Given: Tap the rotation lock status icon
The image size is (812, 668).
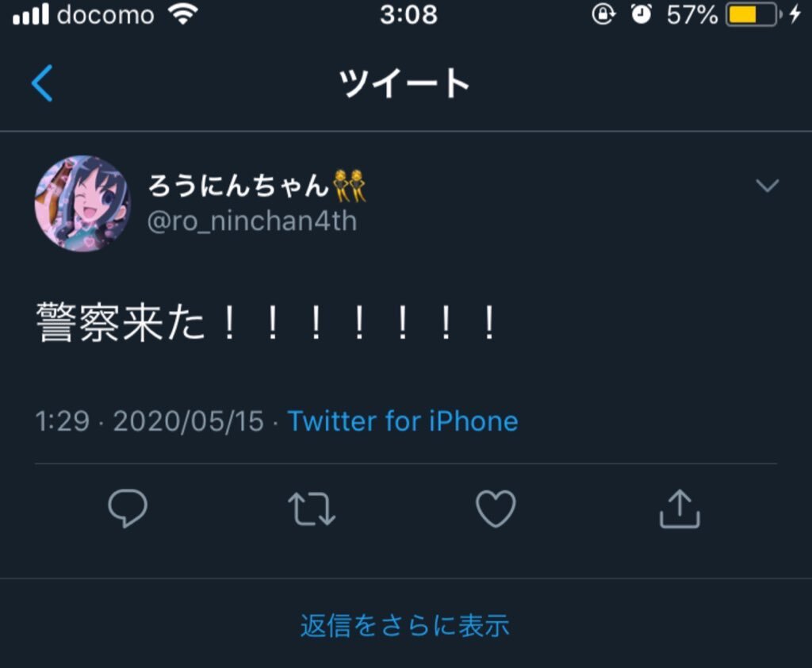Looking at the screenshot, I should pos(603,14).
